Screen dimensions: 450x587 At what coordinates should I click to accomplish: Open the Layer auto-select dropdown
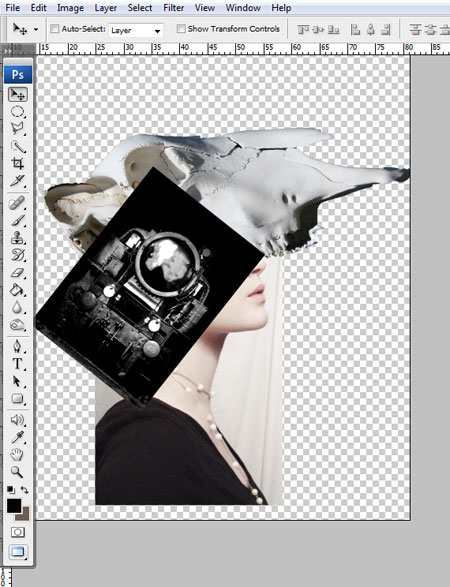pyautogui.click(x=136, y=31)
